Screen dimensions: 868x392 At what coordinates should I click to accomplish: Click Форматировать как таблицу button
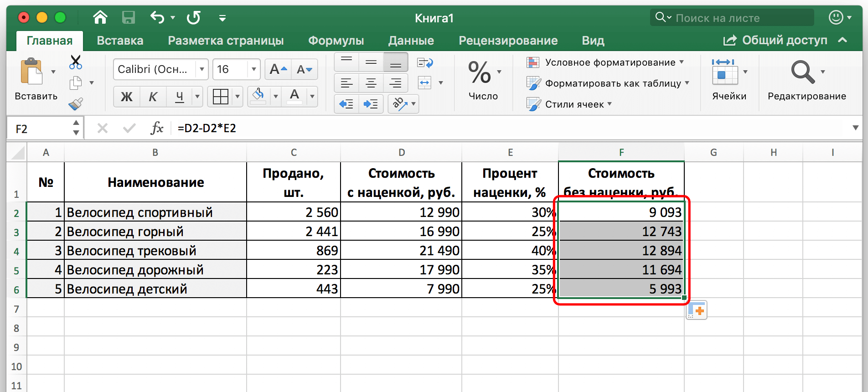[608, 83]
